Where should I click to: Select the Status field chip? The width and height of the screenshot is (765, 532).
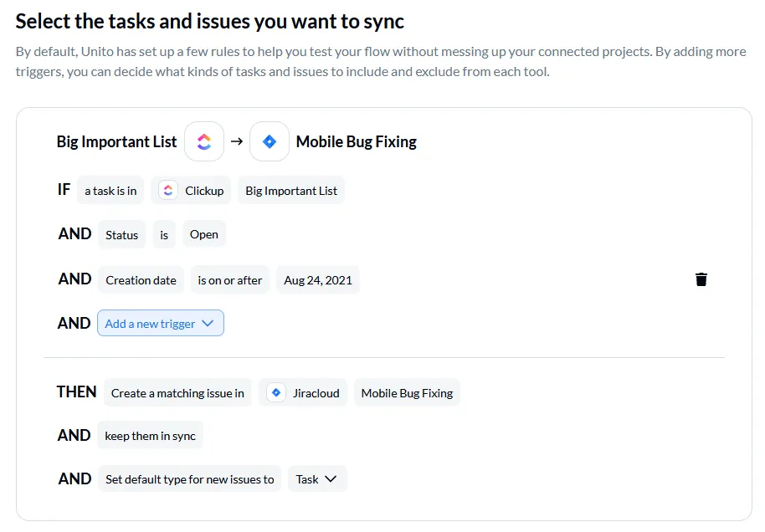(122, 235)
